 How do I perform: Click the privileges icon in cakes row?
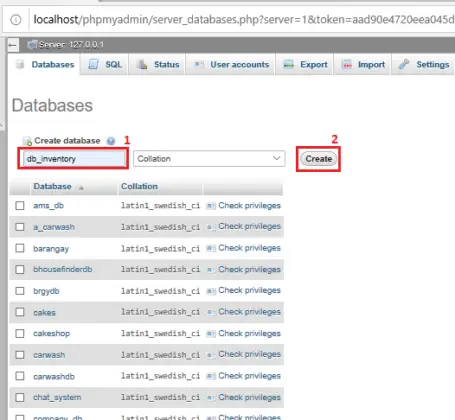(x=211, y=312)
